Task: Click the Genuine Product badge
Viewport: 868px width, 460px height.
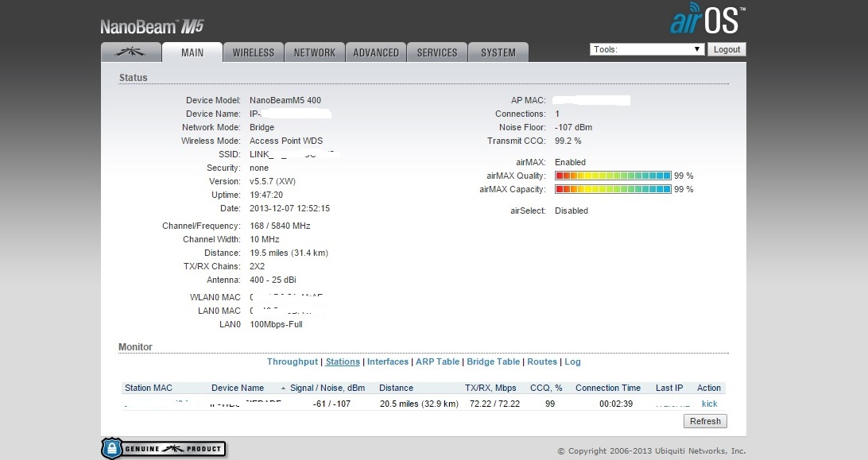Action: (x=164, y=448)
